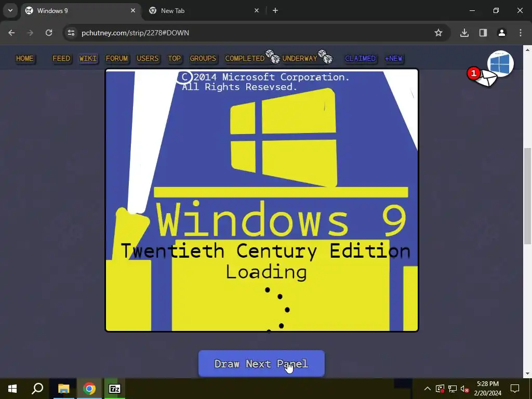Click the dice icon next to UNDERWAY
Screen dimensions: 532x399
pyautogui.click(x=325, y=57)
